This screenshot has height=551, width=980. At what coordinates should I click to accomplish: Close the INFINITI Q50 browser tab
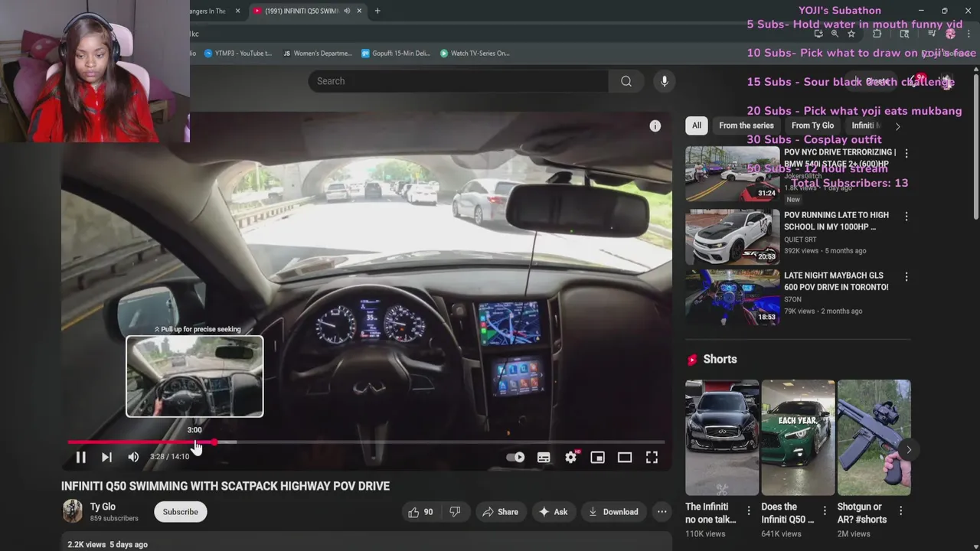[358, 11]
